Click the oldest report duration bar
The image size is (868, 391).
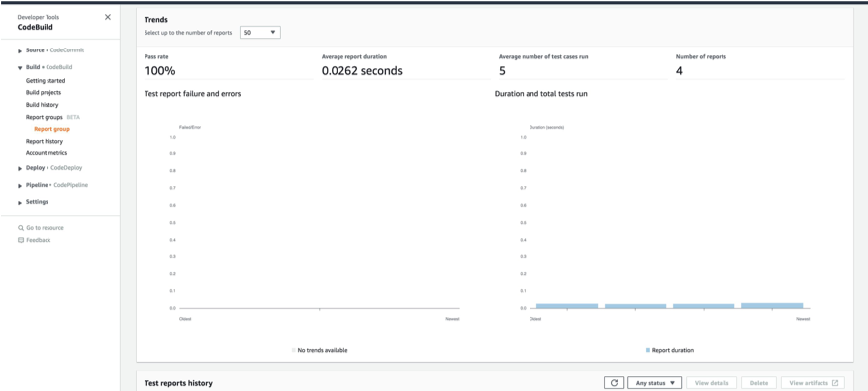click(x=567, y=306)
